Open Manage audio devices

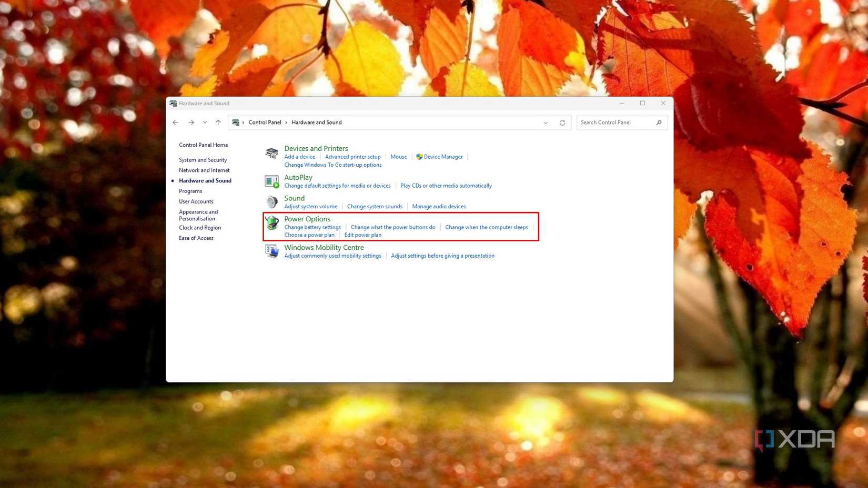(439, 207)
